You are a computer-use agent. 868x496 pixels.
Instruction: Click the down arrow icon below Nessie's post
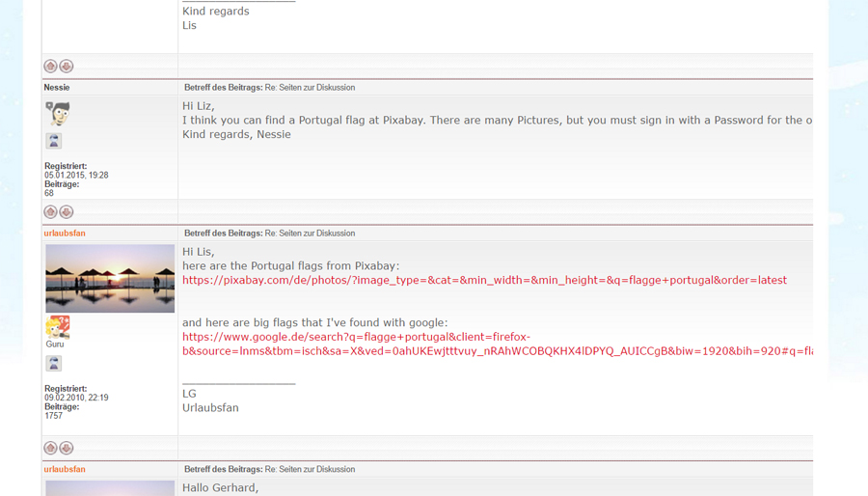pyautogui.click(x=67, y=212)
